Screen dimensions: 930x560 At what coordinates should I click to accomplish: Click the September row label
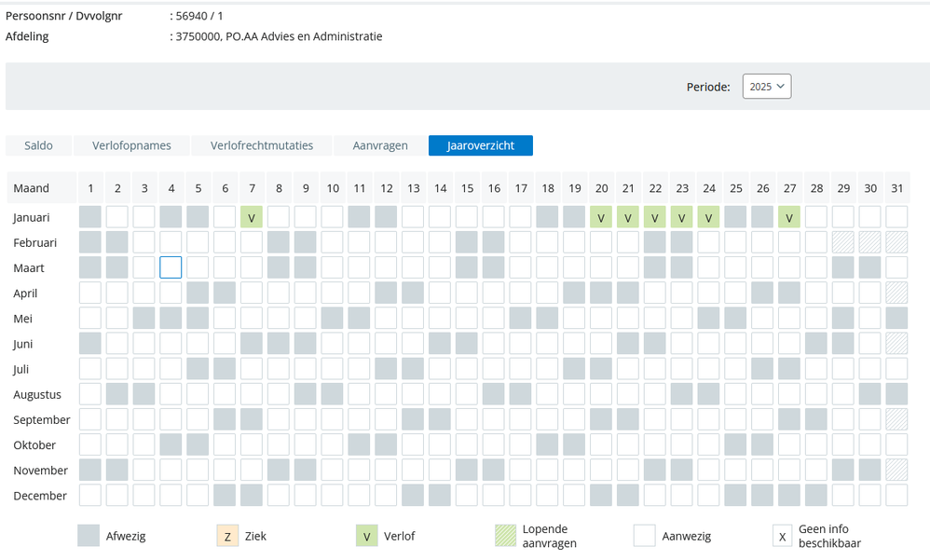point(42,420)
